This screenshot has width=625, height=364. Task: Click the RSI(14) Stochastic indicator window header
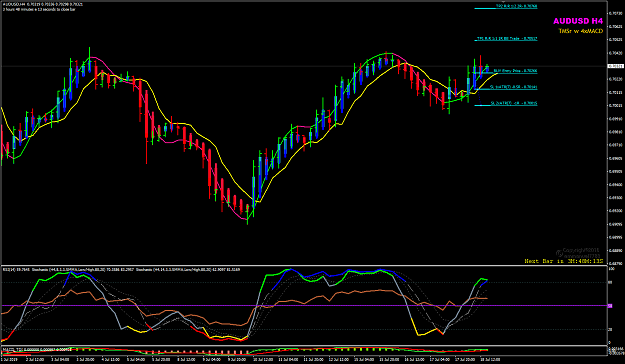[x=122, y=270]
